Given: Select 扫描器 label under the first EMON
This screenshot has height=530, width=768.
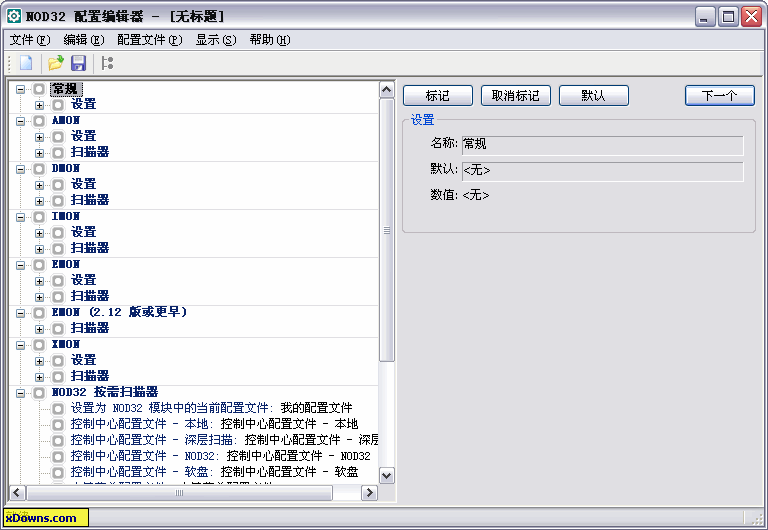Looking at the screenshot, I should [90, 296].
